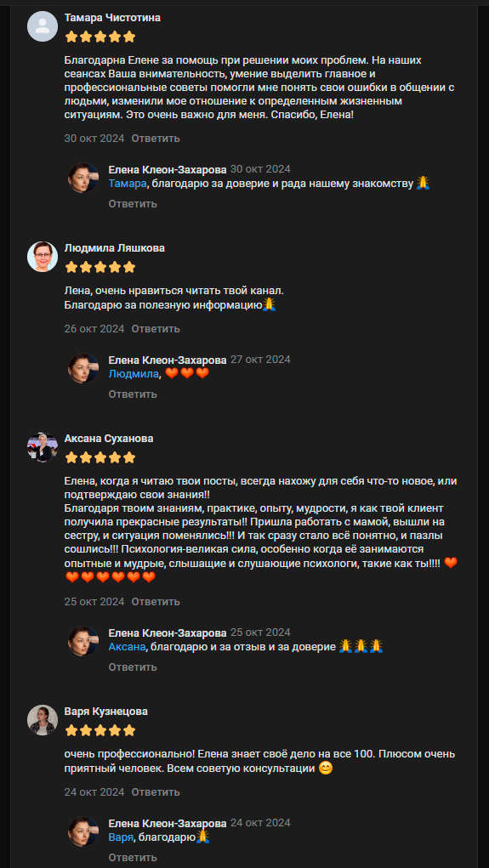Click Елена's avatar in reply to Аксана
This screenshot has height=868, width=489.
coord(83,641)
